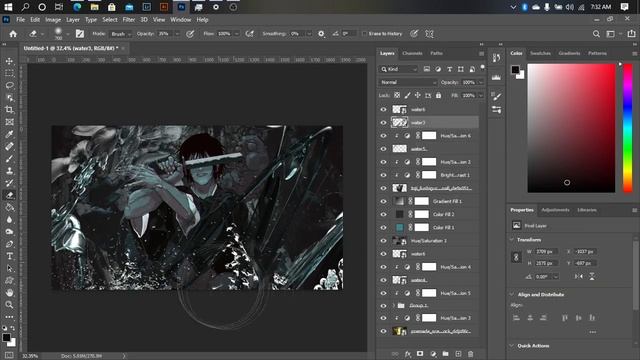
Task: Enable Erase to History checkbox
Action: pos(364,34)
